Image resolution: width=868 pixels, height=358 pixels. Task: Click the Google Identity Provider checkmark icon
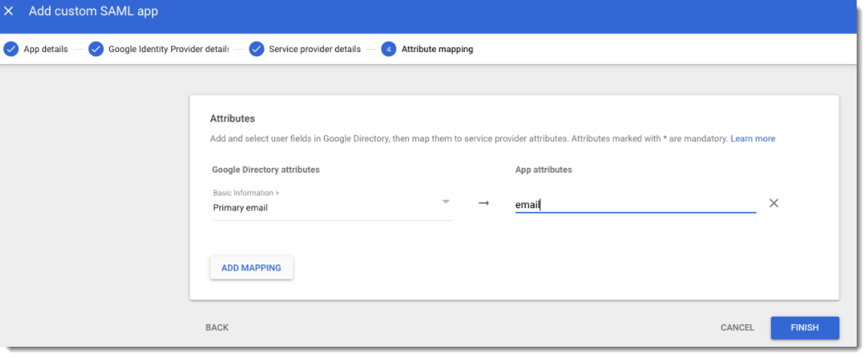[x=96, y=50]
